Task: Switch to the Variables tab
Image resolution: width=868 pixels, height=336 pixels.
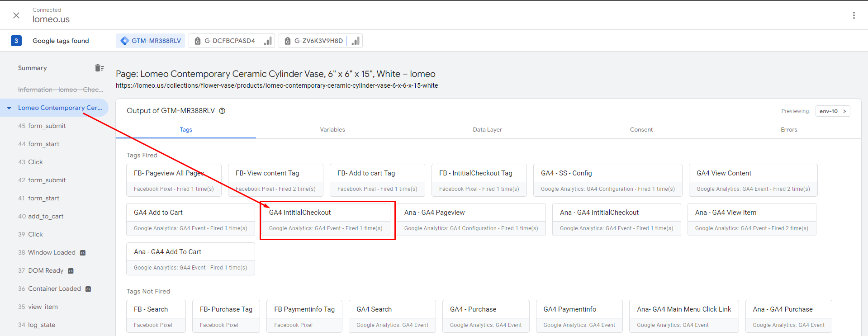Action: point(332,130)
